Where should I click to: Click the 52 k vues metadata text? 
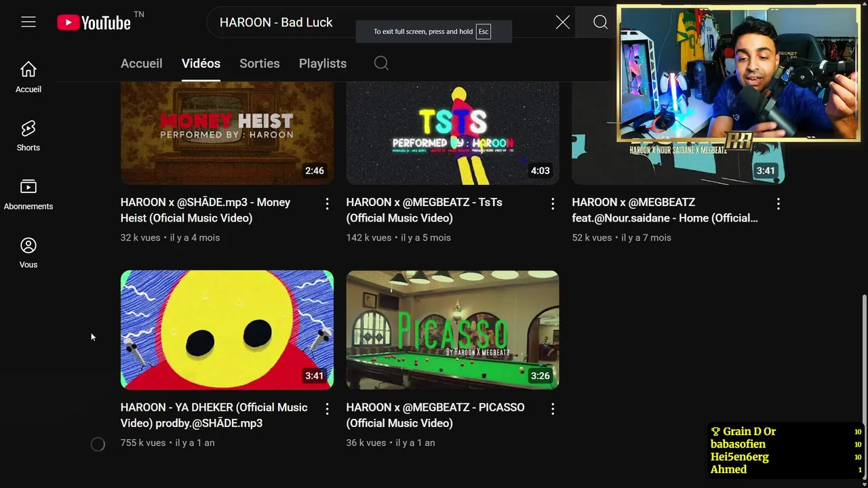[592, 238]
